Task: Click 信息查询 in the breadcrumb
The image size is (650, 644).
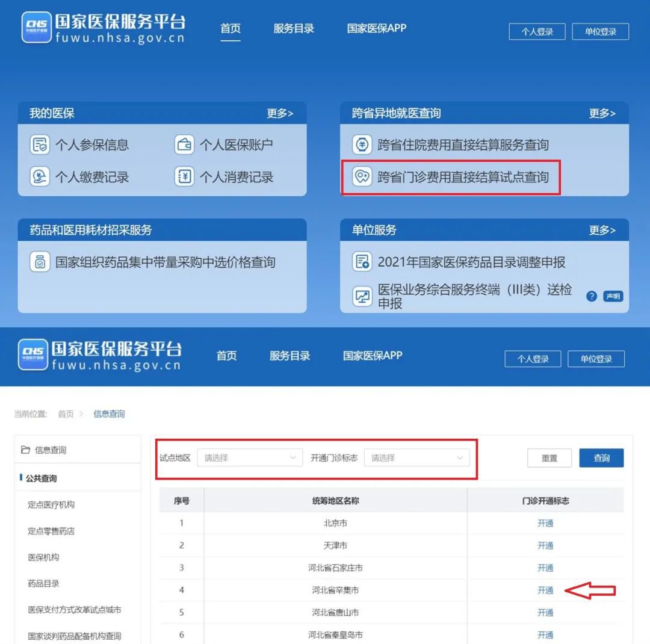Action: point(109,414)
